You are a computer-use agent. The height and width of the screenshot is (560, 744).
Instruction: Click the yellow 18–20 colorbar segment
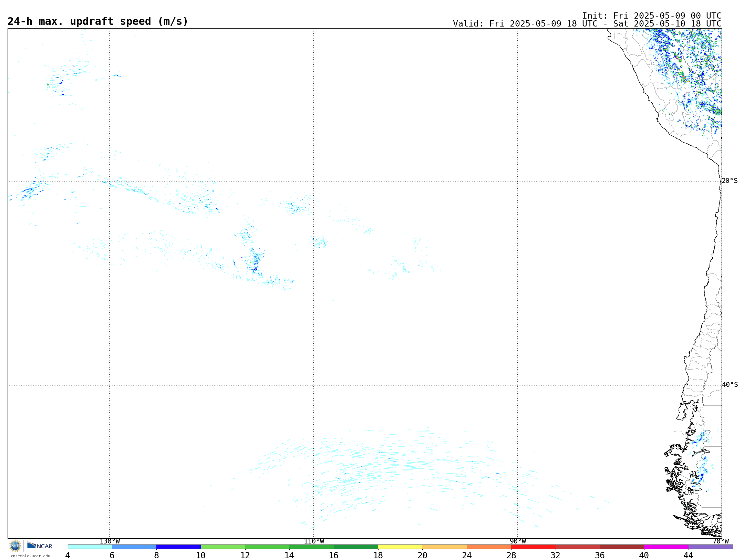[401, 547]
